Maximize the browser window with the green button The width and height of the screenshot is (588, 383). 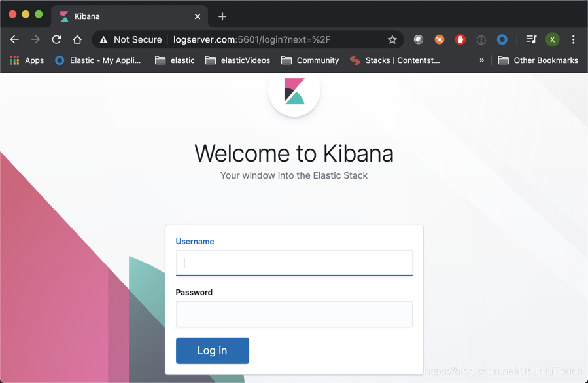[x=39, y=14]
